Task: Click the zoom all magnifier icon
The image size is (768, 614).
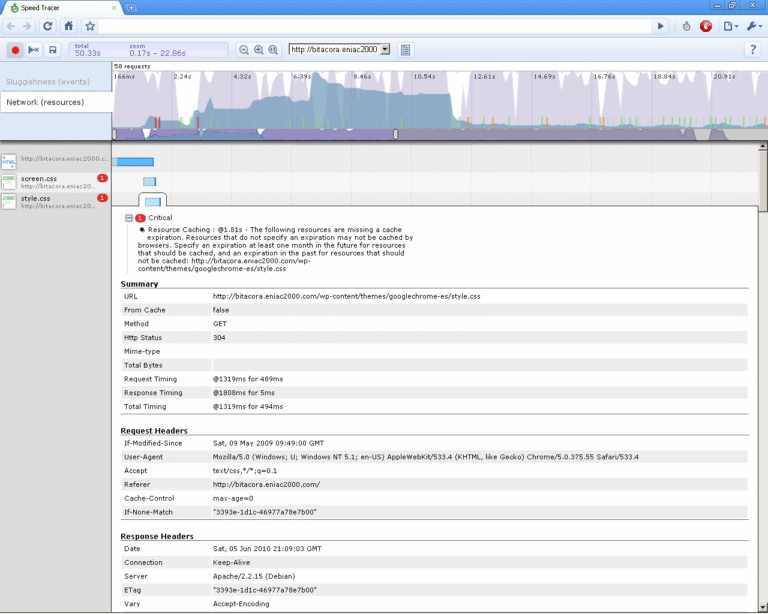Action: [273, 49]
